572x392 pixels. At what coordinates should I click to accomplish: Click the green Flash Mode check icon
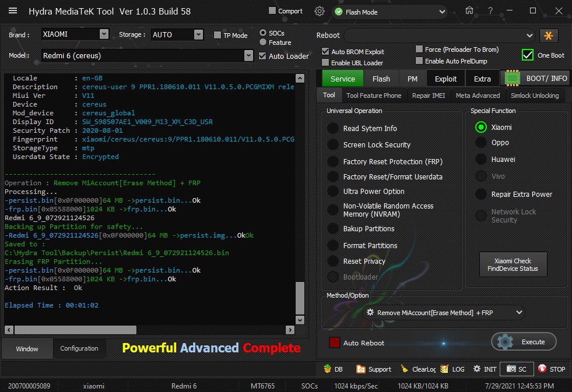[339, 12]
